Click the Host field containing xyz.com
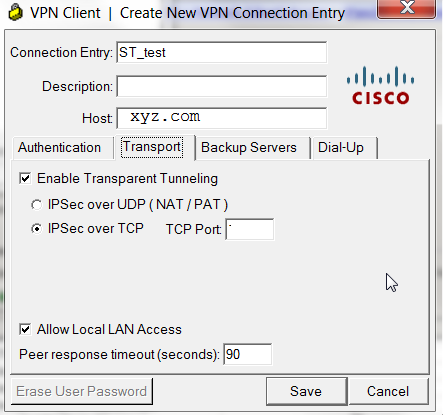The image size is (443, 415). pos(222,118)
